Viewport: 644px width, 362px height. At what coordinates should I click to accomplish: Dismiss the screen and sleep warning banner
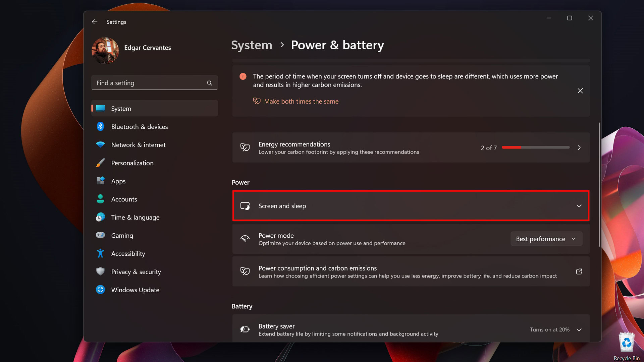(x=580, y=91)
